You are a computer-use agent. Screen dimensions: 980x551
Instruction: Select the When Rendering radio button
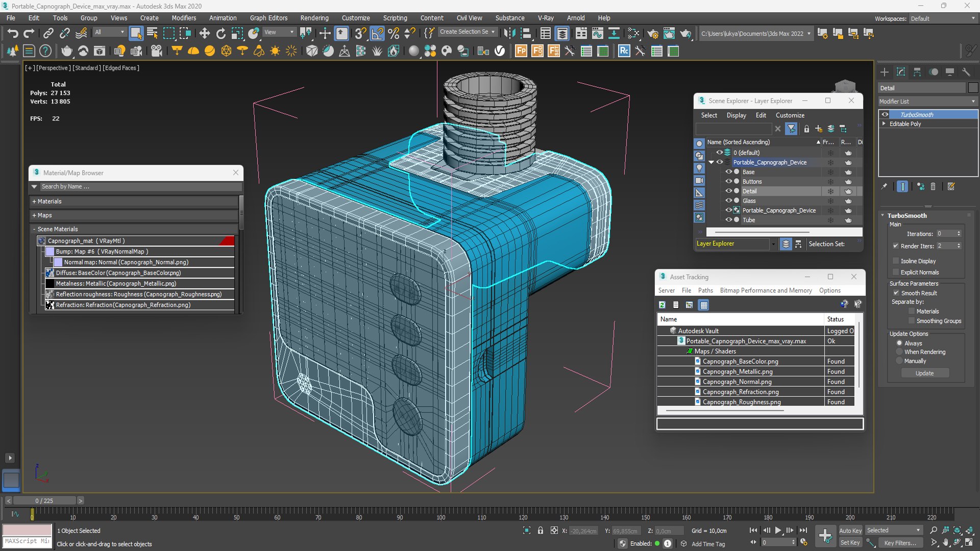[x=899, y=352]
